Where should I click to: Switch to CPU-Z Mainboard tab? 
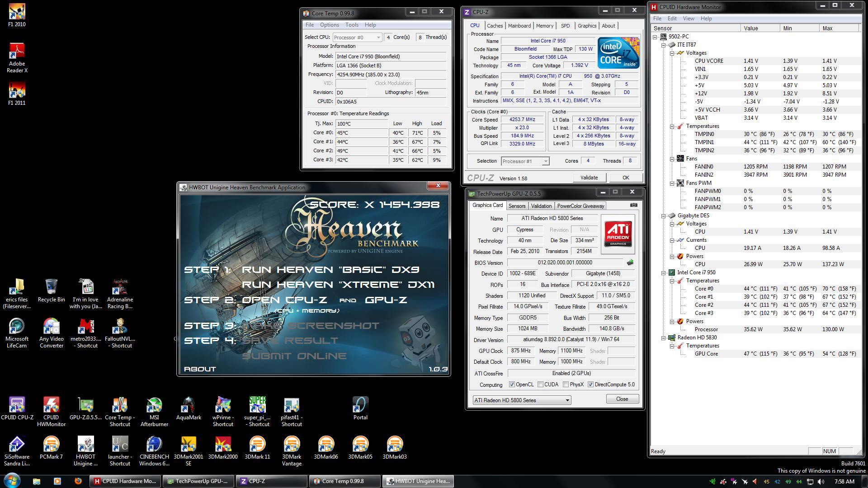[519, 26]
